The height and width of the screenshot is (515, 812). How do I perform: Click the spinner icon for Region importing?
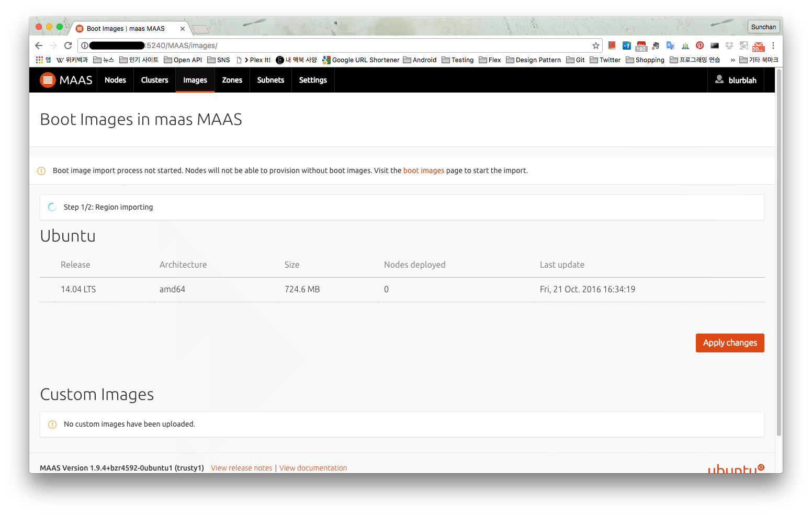click(x=52, y=207)
